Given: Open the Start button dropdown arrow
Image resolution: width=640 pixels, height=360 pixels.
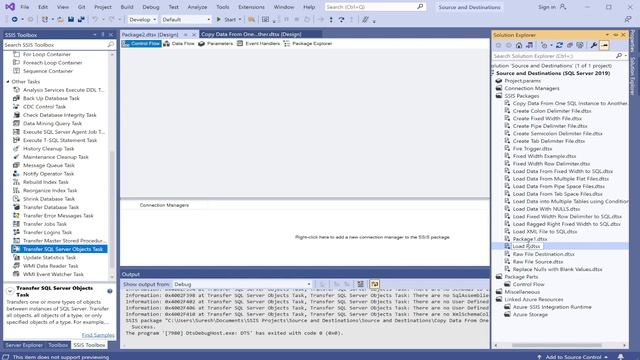Looking at the screenshot, I should tap(240, 19).
